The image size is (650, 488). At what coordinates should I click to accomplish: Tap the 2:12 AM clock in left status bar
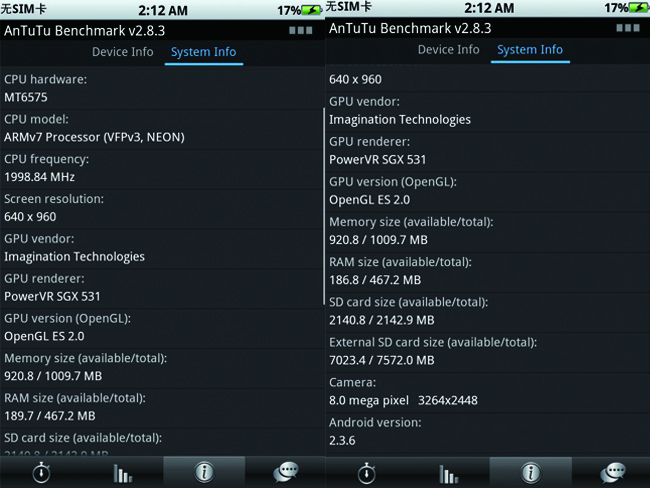pos(163,10)
